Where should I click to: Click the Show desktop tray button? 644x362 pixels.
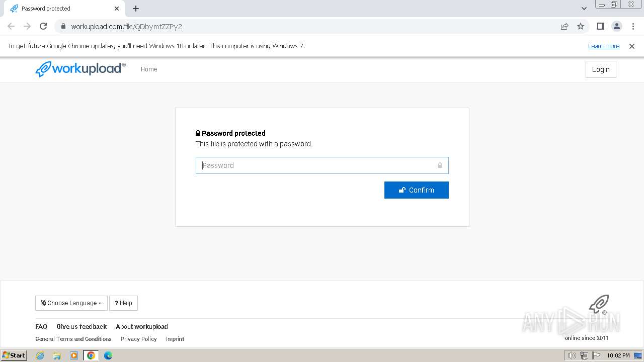(x=638, y=355)
